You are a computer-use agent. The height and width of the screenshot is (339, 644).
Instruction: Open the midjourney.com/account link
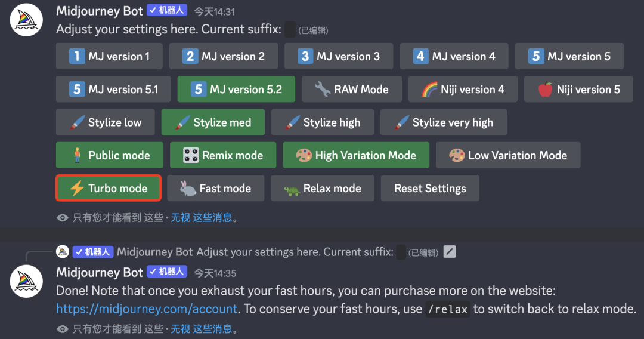pyautogui.click(x=147, y=309)
